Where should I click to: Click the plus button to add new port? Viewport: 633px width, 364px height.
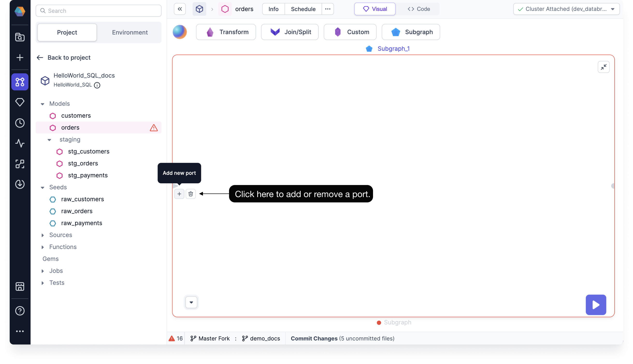(x=179, y=194)
